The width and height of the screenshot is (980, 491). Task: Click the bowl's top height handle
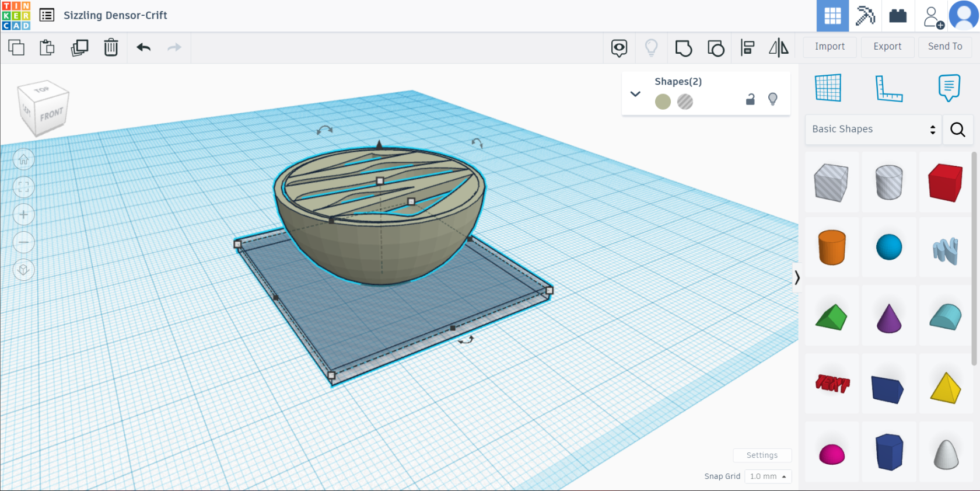(x=380, y=181)
